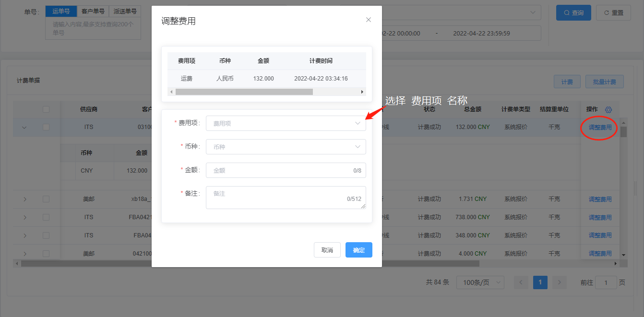The width and height of the screenshot is (644, 317).
Task: Open the 100条/页 page size dropdown
Action: pyautogui.click(x=480, y=282)
